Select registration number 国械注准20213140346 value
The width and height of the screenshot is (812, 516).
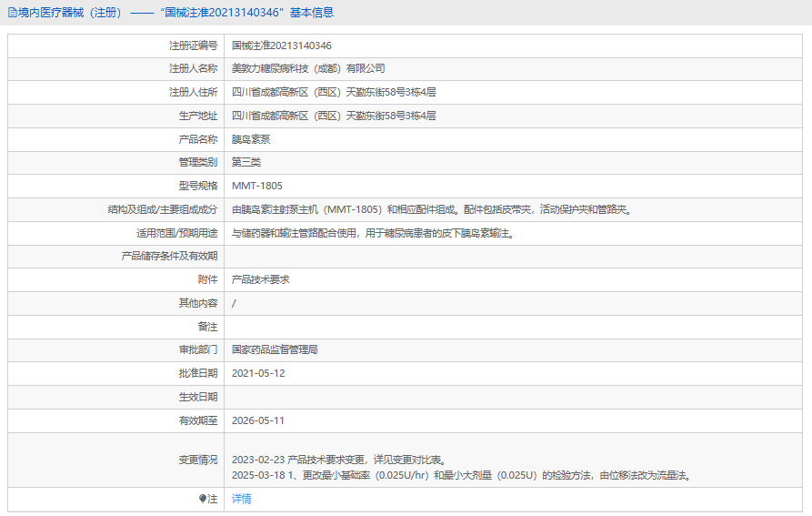tap(282, 46)
